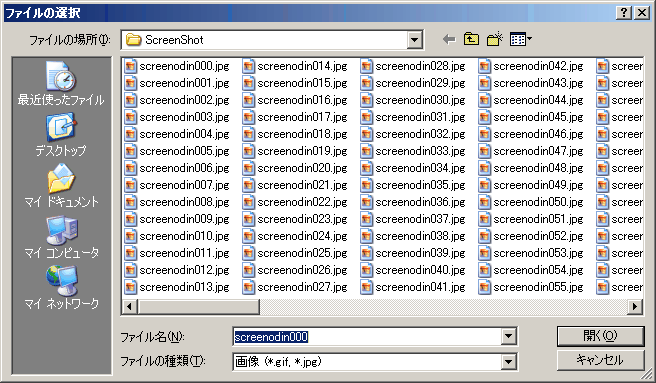Select file screenodin041.jpg
This screenshot has width=656, height=383.
(413, 287)
